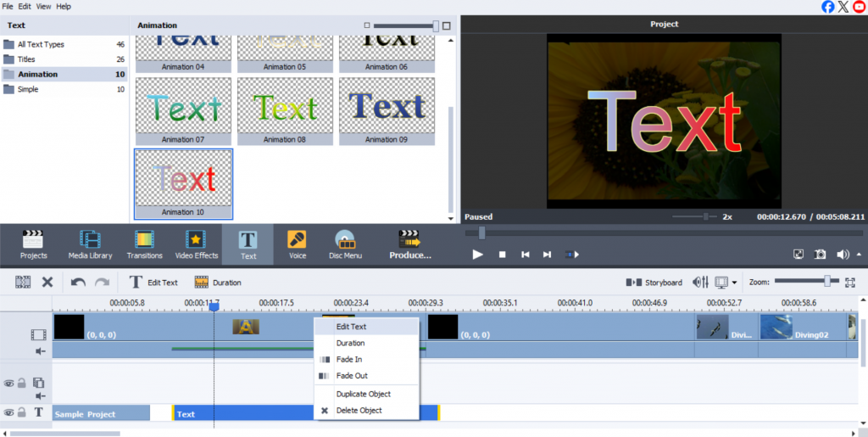Click the Undo arrow in timeline toolbar
The width and height of the screenshot is (868, 437).
(x=78, y=283)
